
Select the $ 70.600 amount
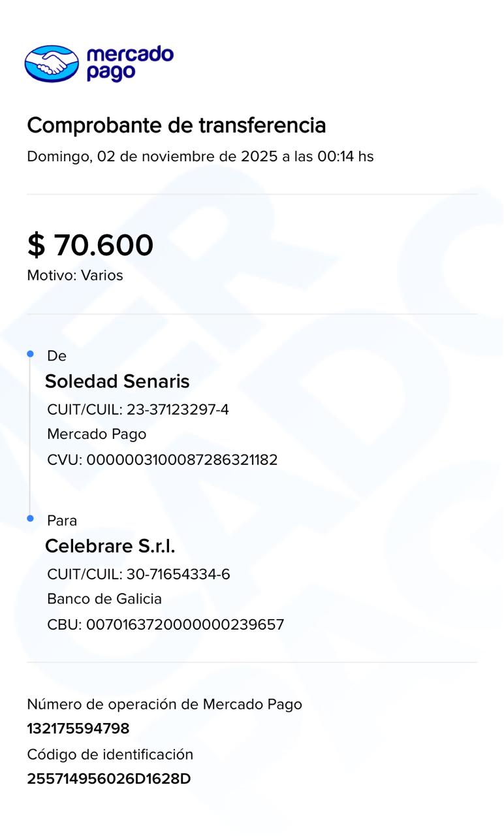point(90,245)
